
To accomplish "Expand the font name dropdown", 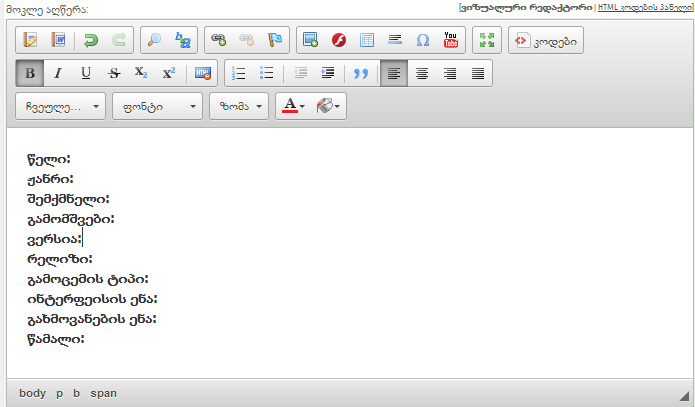I will [x=156, y=106].
